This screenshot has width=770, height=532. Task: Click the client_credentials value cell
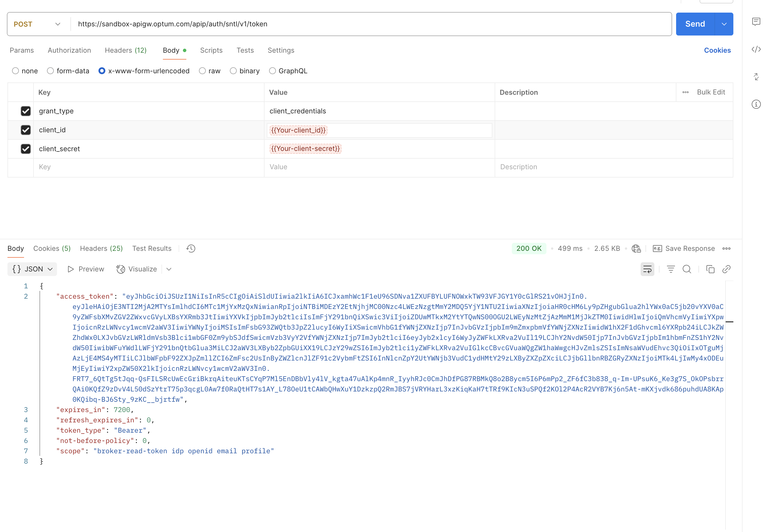pyautogui.click(x=380, y=111)
